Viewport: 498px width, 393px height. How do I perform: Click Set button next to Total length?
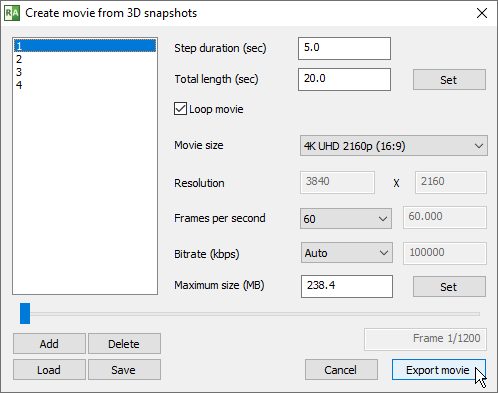click(x=449, y=80)
